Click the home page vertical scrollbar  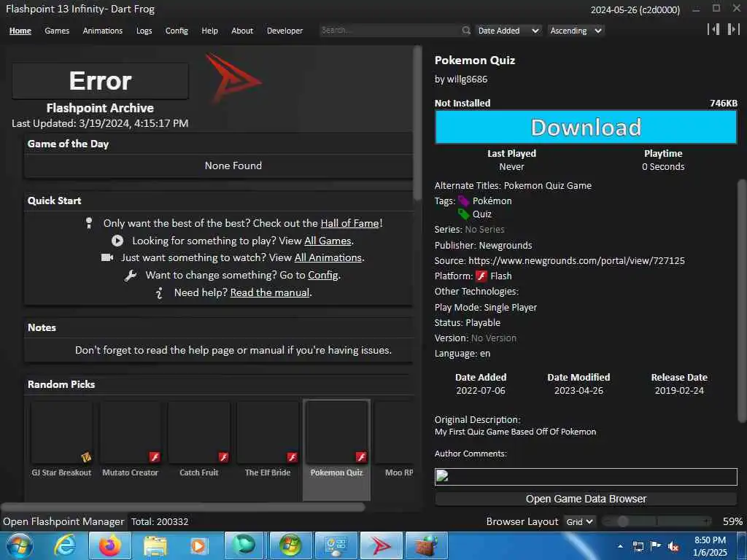(x=417, y=124)
